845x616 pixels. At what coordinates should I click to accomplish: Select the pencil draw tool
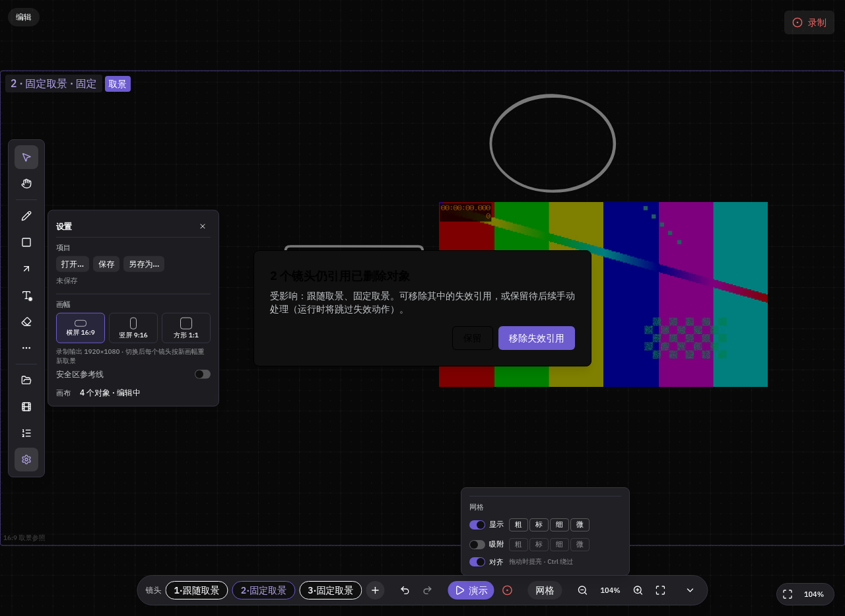[x=26, y=216]
